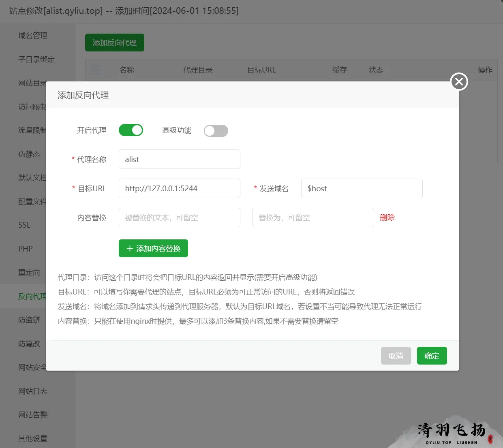This screenshot has height=448, width=503.
Task: Click the 代理名称 input containing alist
Action: (x=179, y=159)
